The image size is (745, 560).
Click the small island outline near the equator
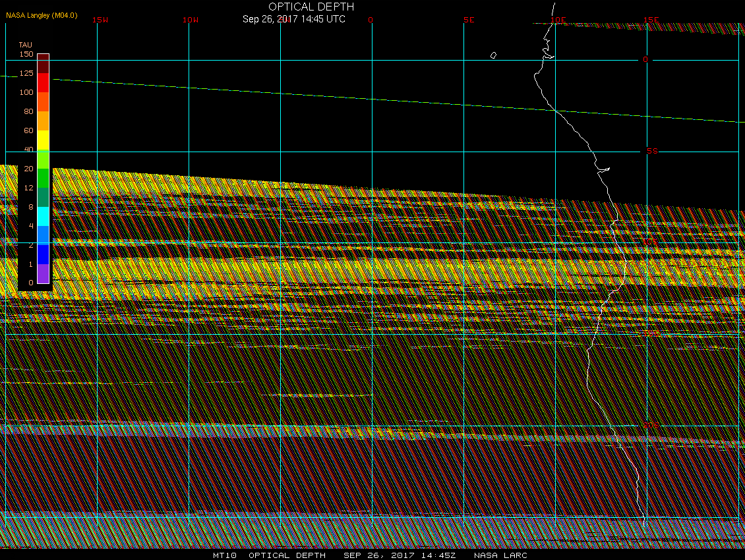pos(494,55)
